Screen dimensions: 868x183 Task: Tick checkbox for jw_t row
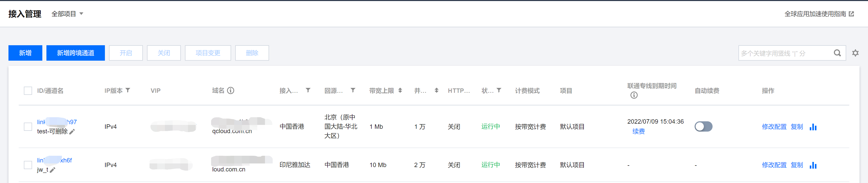click(x=28, y=165)
